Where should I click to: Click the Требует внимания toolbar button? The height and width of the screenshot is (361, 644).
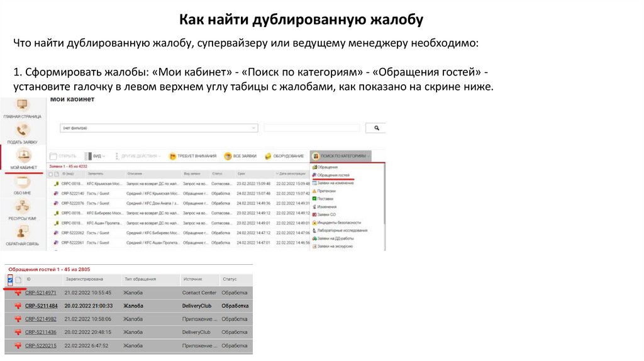pyautogui.click(x=192, y=156)
